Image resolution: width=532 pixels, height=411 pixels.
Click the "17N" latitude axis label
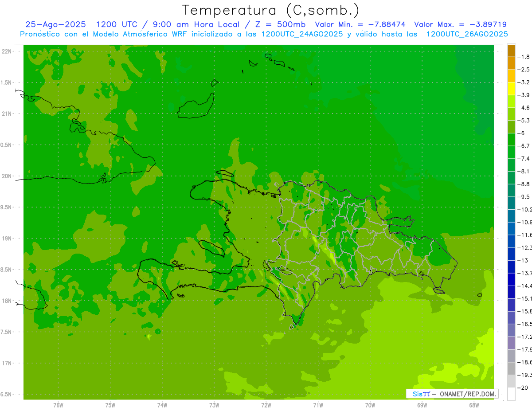click(6, 363)
